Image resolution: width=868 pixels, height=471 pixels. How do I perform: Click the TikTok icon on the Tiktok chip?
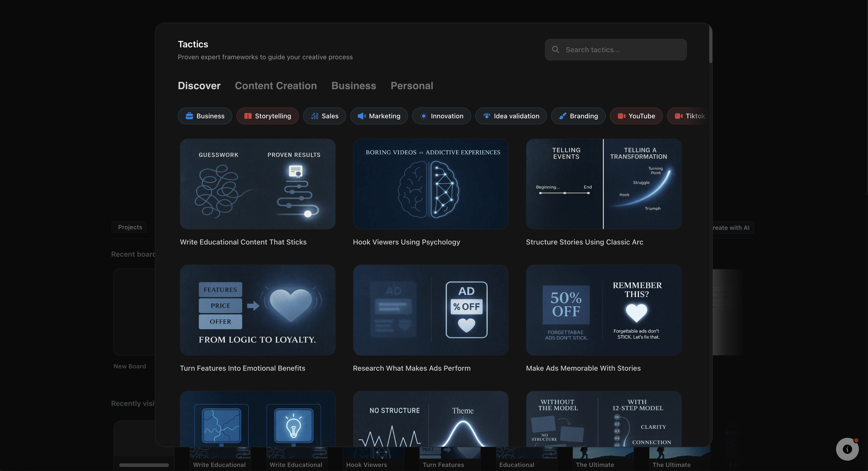679,116
